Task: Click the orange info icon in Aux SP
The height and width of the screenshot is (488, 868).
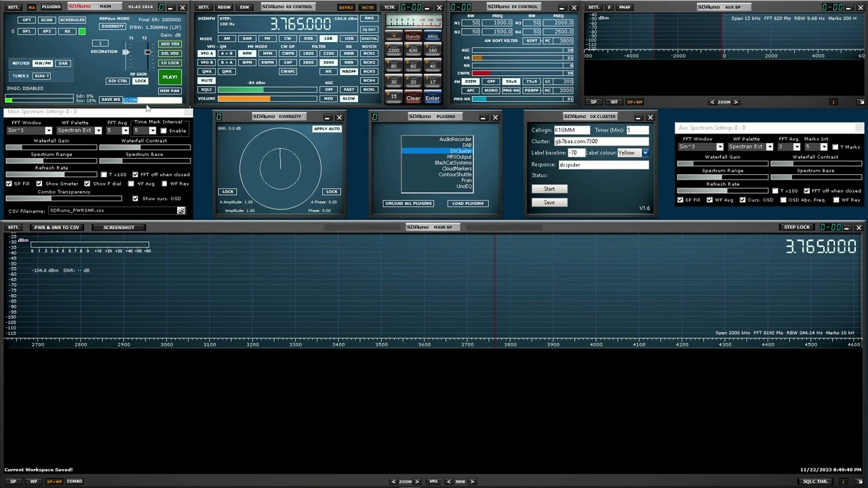Action: coord(833,102)
